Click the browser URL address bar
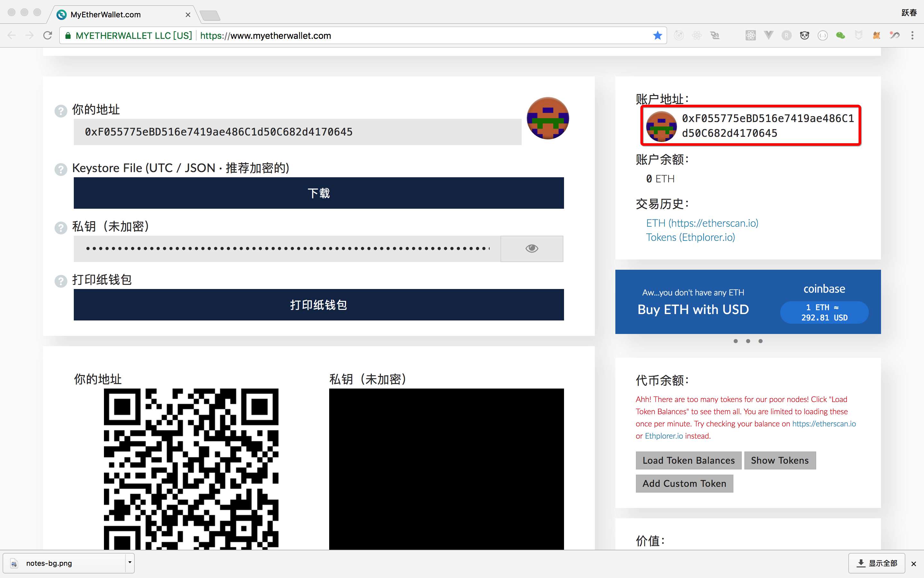Screen dimensions: 924x578 (363, 36)
